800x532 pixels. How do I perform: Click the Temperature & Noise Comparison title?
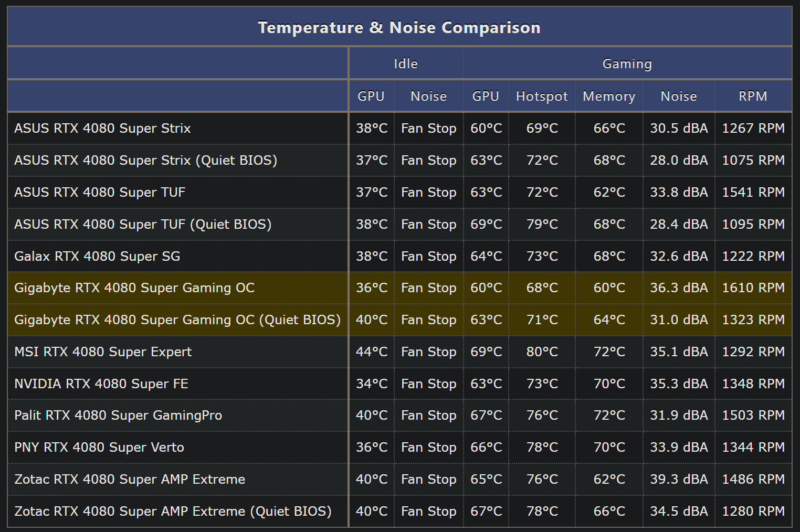coord(399,27)
